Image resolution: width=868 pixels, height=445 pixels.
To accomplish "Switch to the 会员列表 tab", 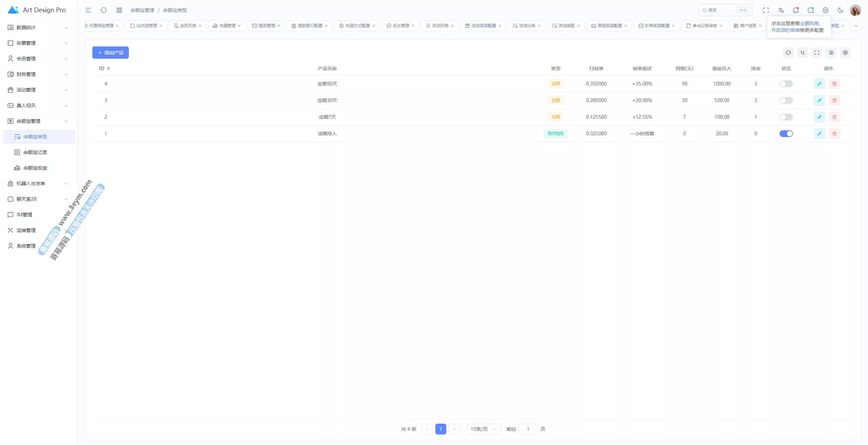I will [x=188, y=26].
